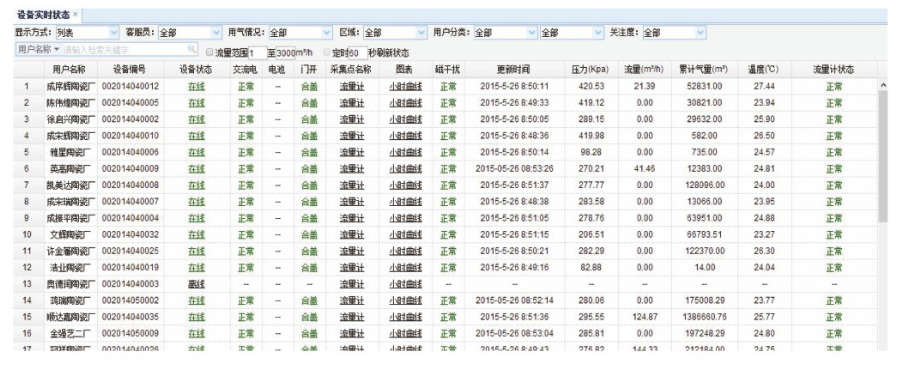The width and height of the screenshot is (909, 375).
Task: Click timestamp 2015-05-26 08:53:26
Action: (514, 169)
